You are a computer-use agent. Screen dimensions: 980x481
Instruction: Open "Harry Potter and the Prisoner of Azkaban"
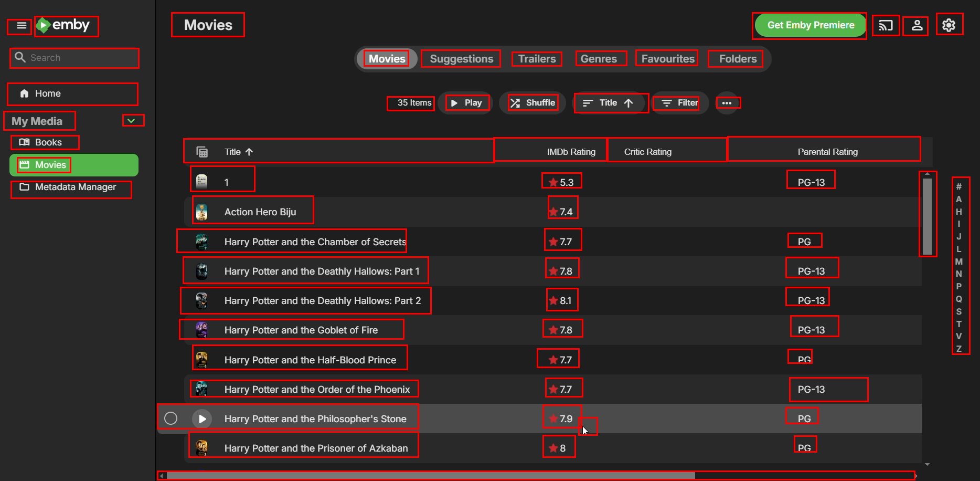pos(316,448)
